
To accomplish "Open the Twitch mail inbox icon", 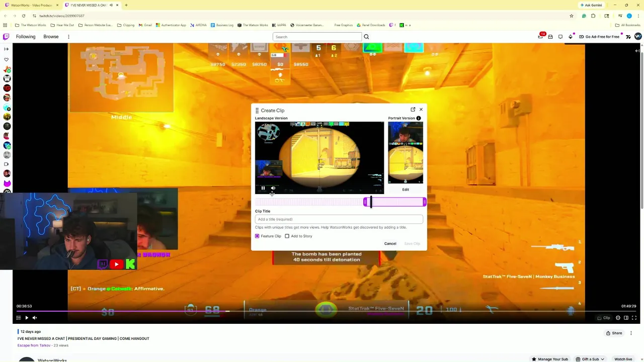I will click(550, 37).
